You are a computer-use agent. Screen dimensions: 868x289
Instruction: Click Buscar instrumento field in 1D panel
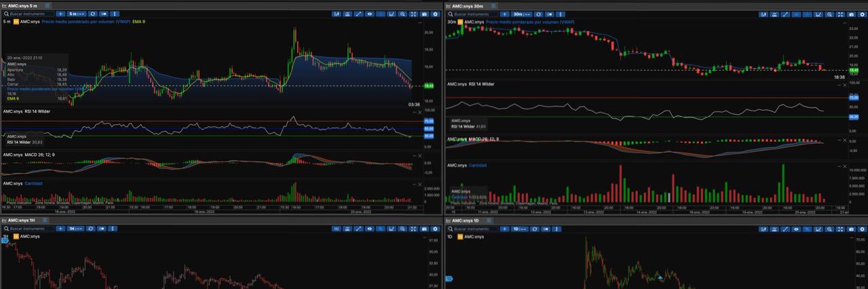pos(472,229)
